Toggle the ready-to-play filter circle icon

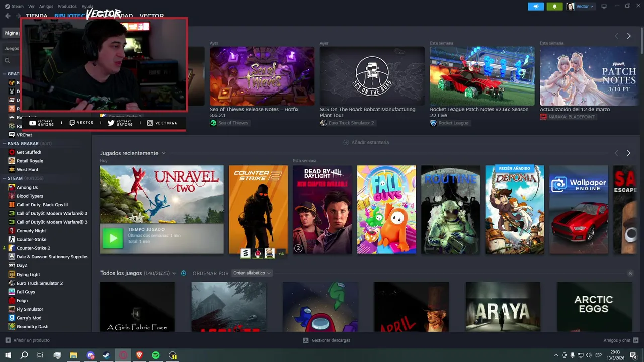click(x=183, y=273)
